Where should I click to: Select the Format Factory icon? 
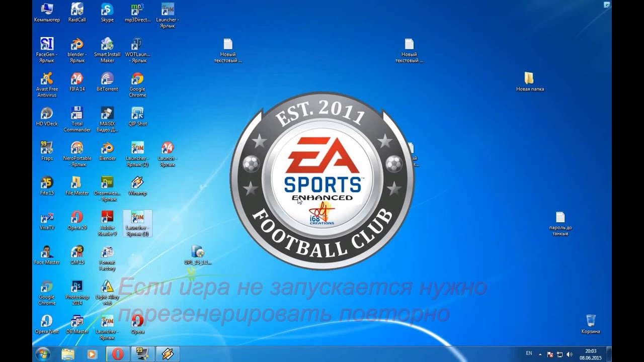107,258
